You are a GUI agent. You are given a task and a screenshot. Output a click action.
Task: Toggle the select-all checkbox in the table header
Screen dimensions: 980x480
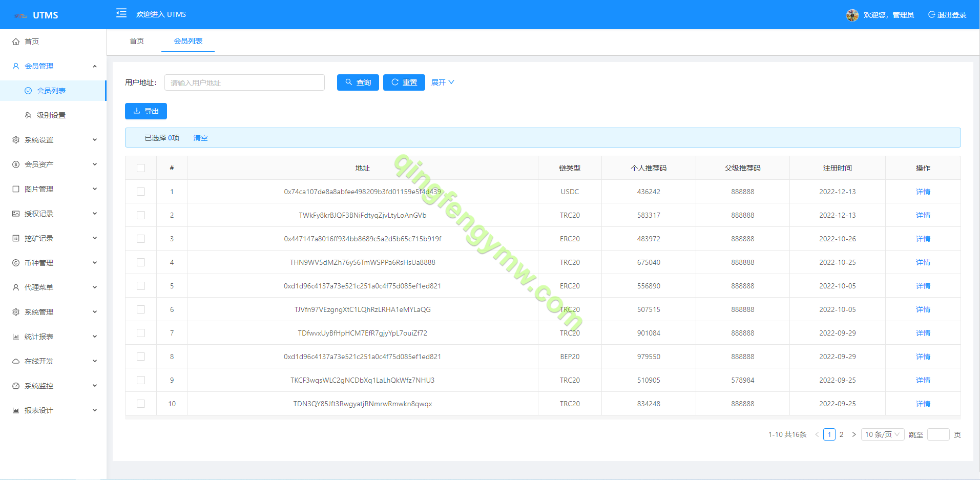pos(141,168)
